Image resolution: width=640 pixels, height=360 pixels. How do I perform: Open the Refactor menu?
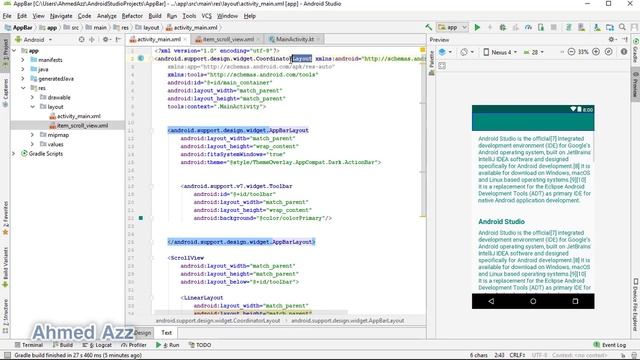(x=132, y=16)
